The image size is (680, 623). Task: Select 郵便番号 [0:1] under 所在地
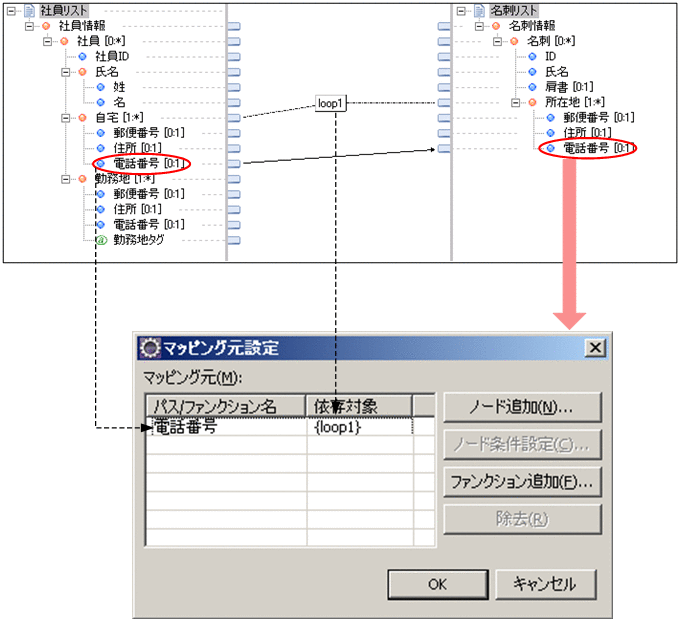(599, 117)
